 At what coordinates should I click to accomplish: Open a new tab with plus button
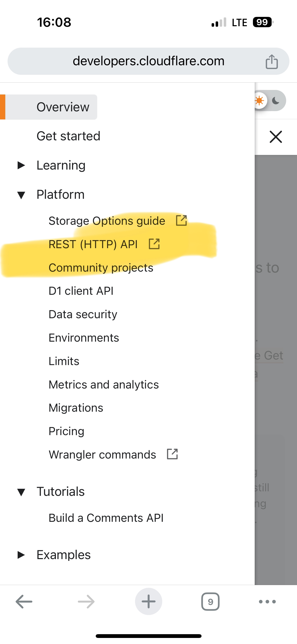[x=148, y=602]
